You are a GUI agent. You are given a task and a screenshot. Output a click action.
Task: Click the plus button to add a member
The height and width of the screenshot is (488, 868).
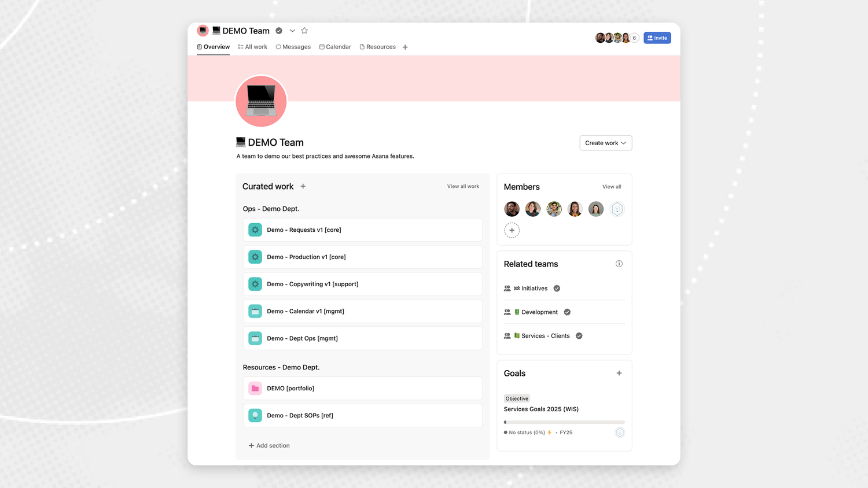click(x=512, y=230)
